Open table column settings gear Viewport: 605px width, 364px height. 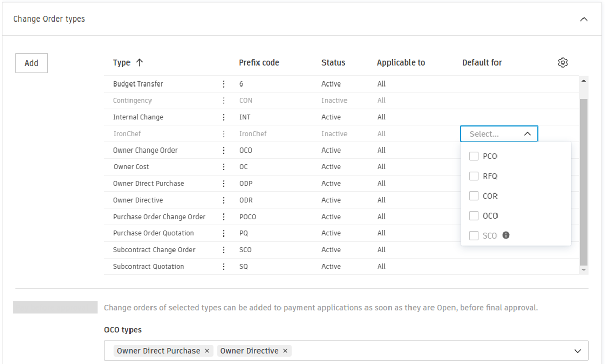pos(563,62)
